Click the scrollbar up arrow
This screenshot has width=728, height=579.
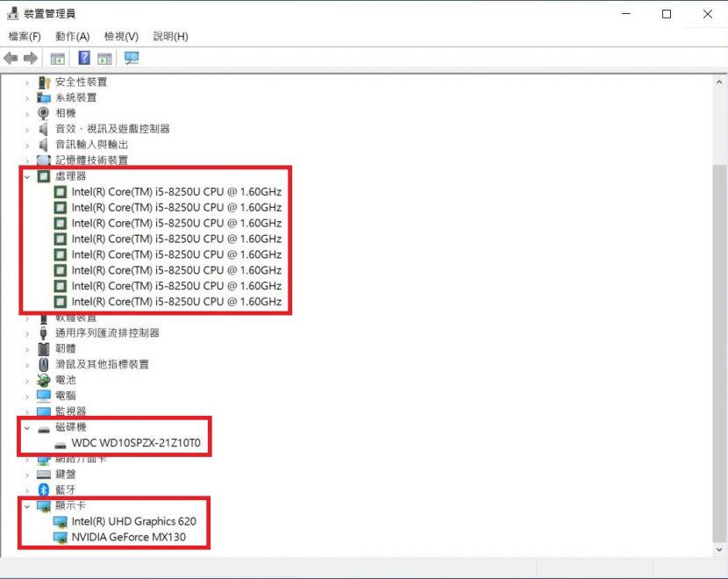pos(719,82)
